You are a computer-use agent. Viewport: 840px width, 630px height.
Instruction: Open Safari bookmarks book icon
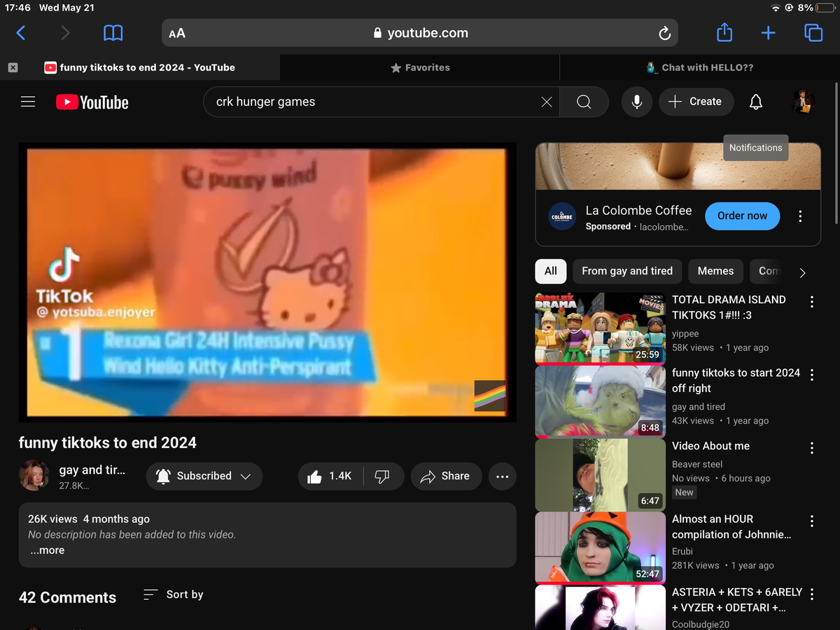coord(113,33)
